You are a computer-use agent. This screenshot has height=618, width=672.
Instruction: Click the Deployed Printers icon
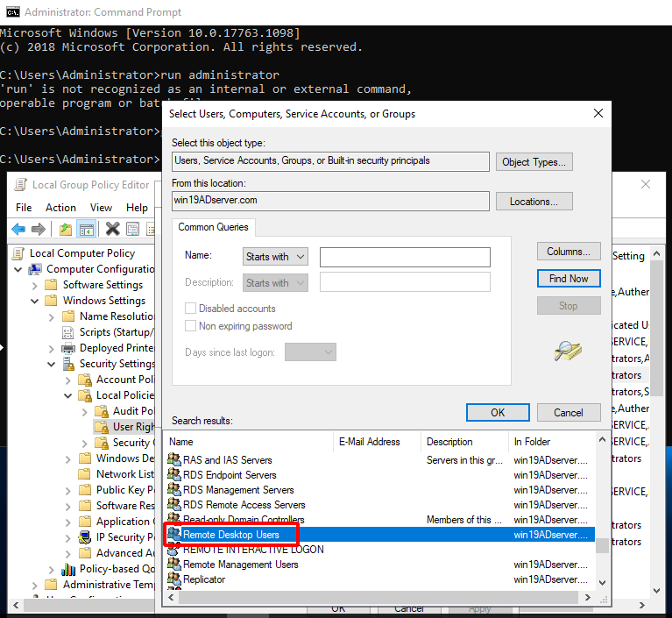coord(68,348)
